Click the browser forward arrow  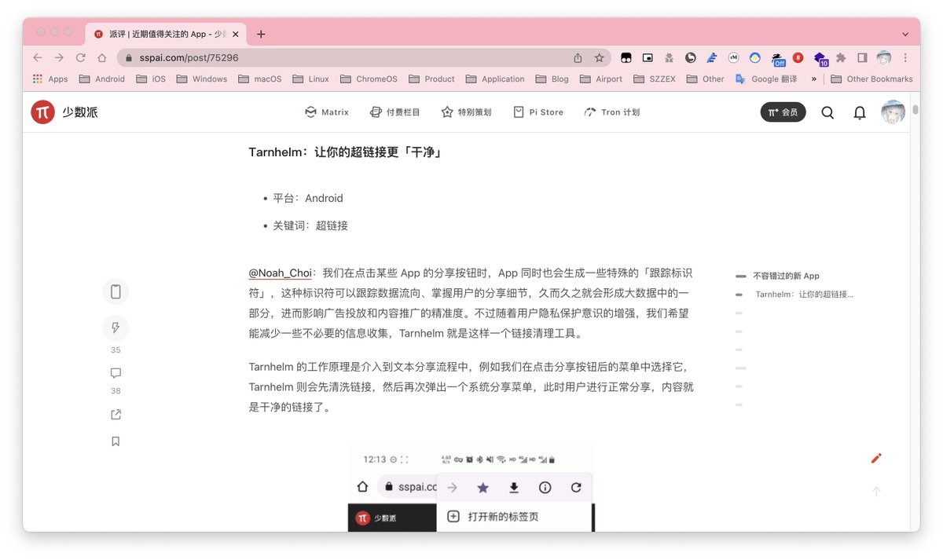(59, 57)
